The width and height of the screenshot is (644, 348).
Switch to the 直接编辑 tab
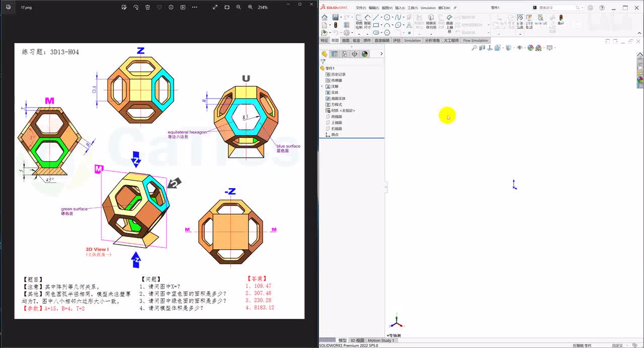pos(382,40)
